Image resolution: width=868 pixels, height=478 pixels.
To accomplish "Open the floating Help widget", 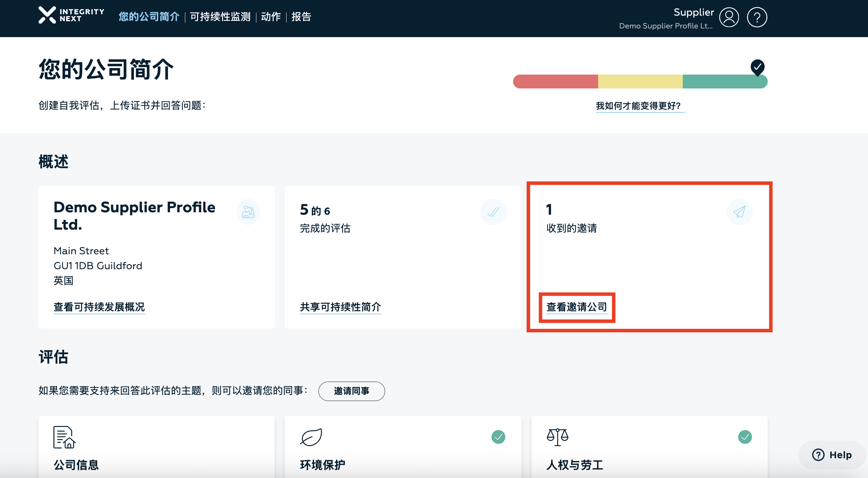I will click(x=832, y=455).
